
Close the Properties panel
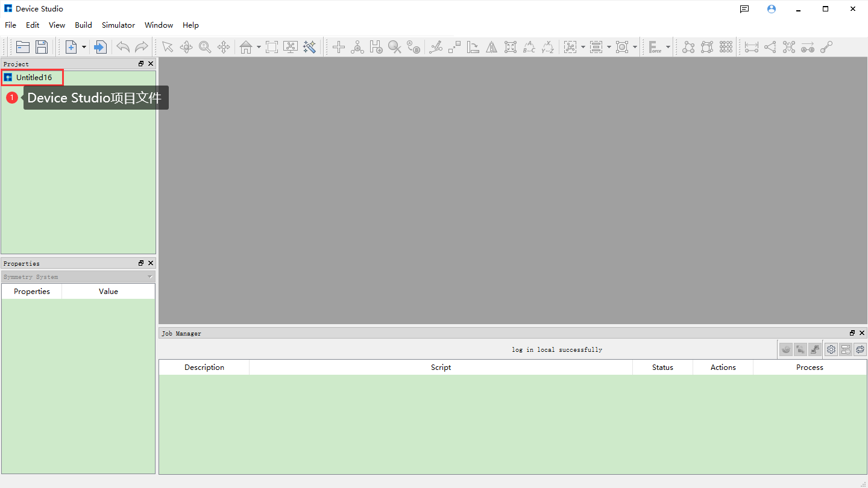(151, 263)
